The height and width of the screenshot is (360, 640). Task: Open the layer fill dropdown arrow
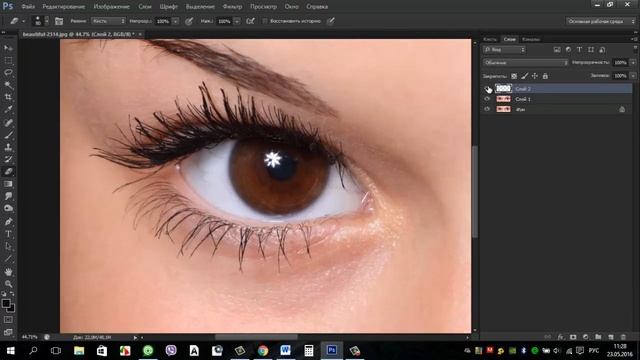pyautogui.click(x=633, y=76)
